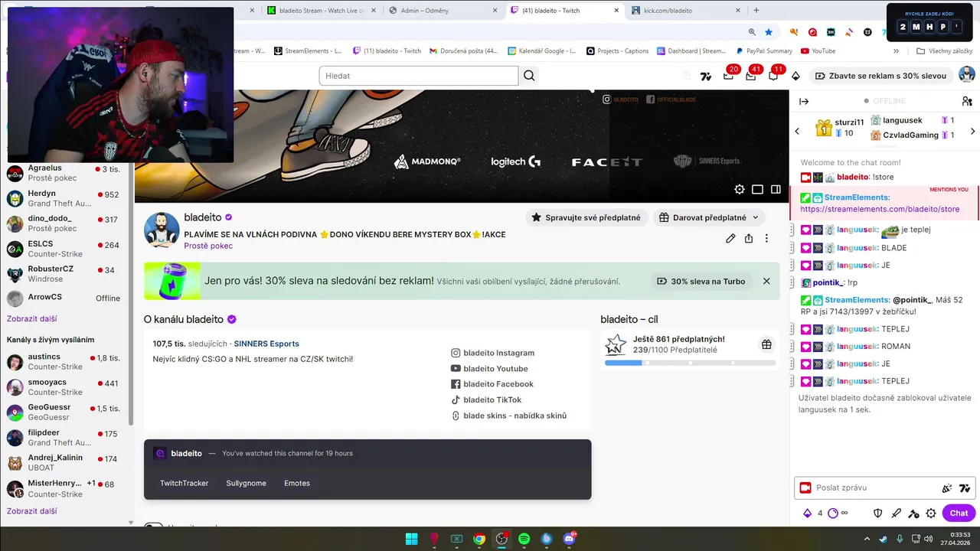Open whispers icon with badge 11

[773, 76]
